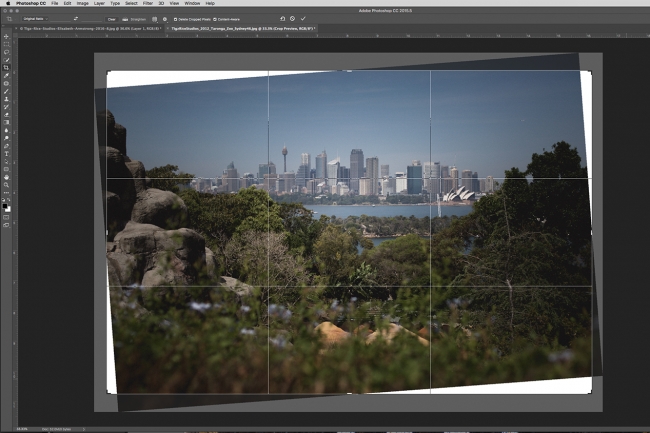Click the foreground color swatch
This screenshot has height=433, width=650.
(5, 206)
